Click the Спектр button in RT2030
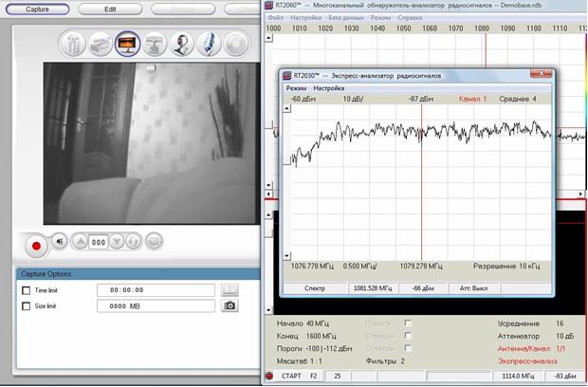 click(x=315, y=288)
